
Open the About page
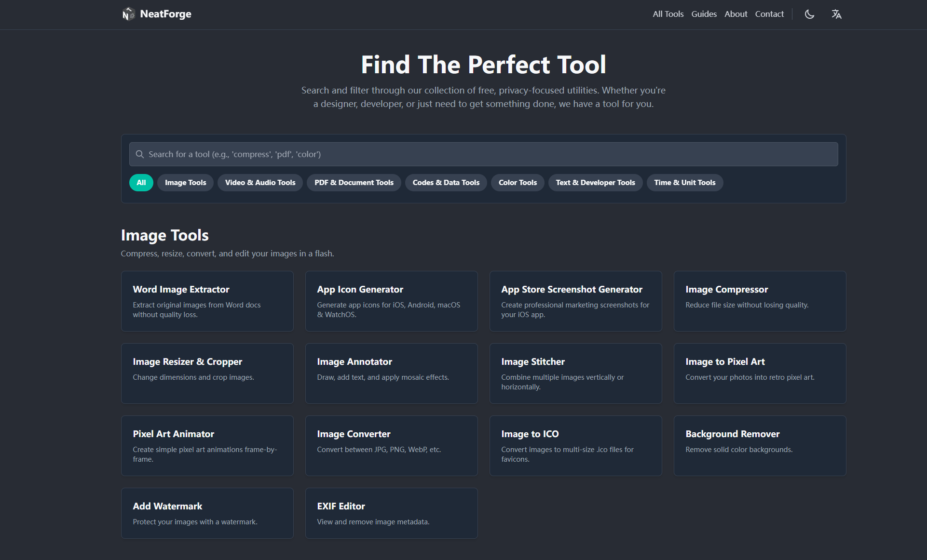736,14
